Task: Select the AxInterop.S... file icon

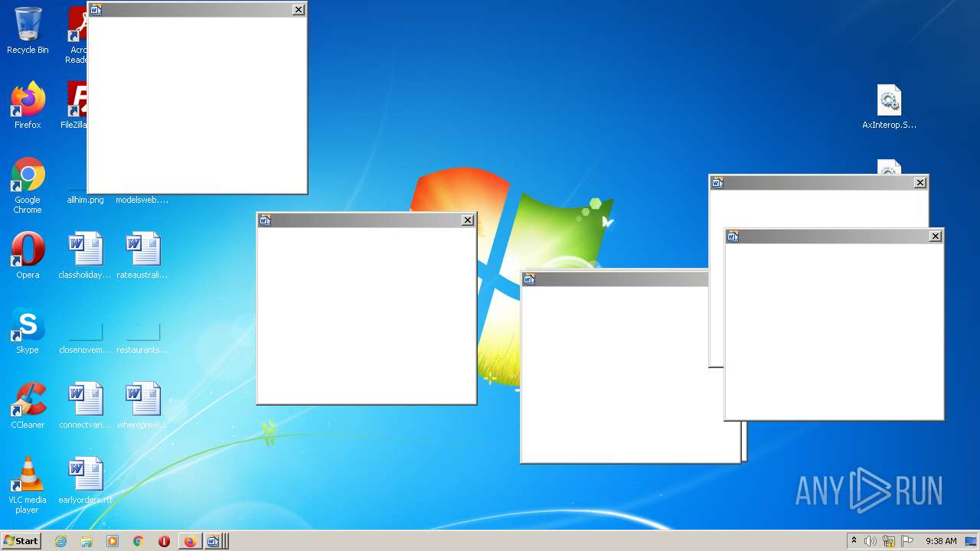Action: pos(889,106)
